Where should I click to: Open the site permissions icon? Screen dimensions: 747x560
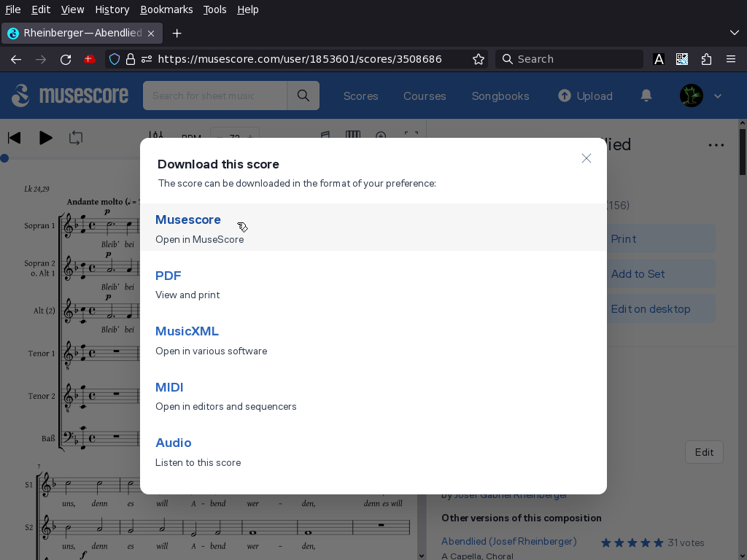pyautogui.click(x=146, y=59)
